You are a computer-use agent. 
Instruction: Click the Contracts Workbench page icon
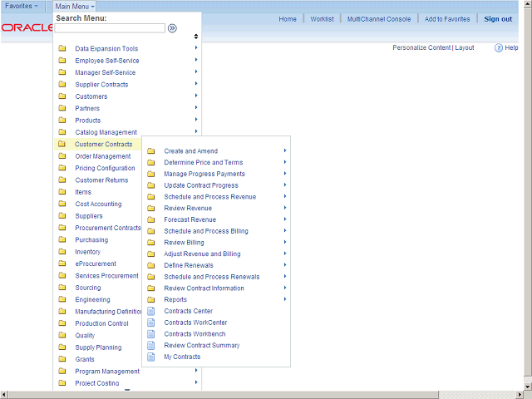coord(151,334)
